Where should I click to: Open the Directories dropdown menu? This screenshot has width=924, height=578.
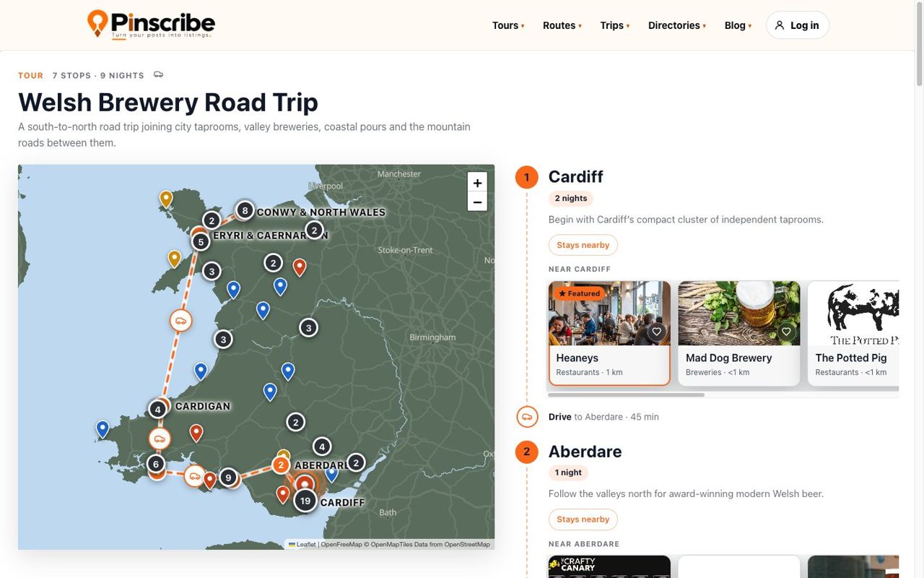tap(677, 25)
